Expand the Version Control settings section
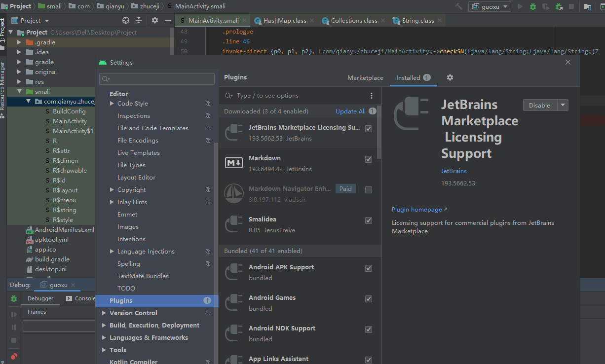This screenshot has height=364, width=605. tap(104, 313)
